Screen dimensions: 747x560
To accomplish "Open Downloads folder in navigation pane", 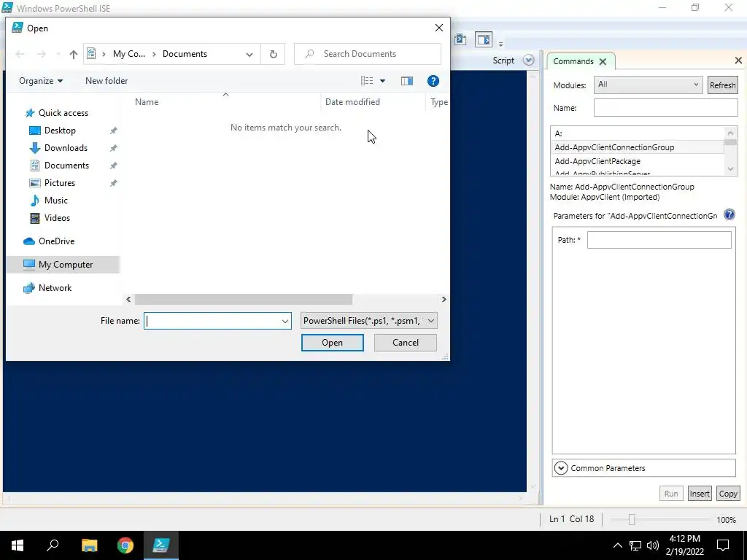I will coord(66,148).
